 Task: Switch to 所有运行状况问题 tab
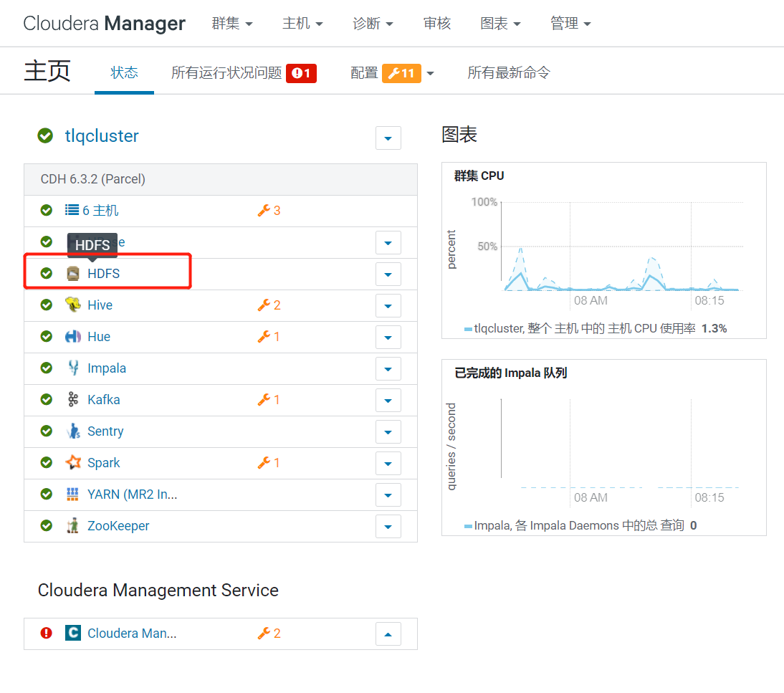pyautogui.click(x=226, y=73)
